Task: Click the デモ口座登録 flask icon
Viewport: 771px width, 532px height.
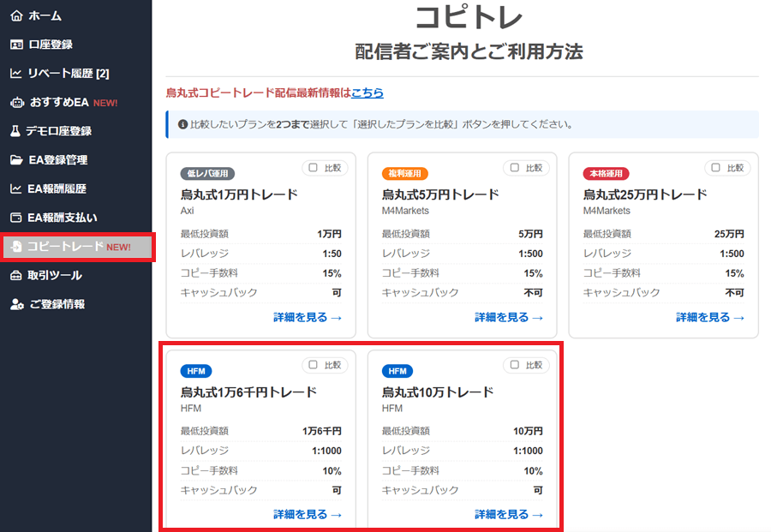Action: [x=15, y=131]
